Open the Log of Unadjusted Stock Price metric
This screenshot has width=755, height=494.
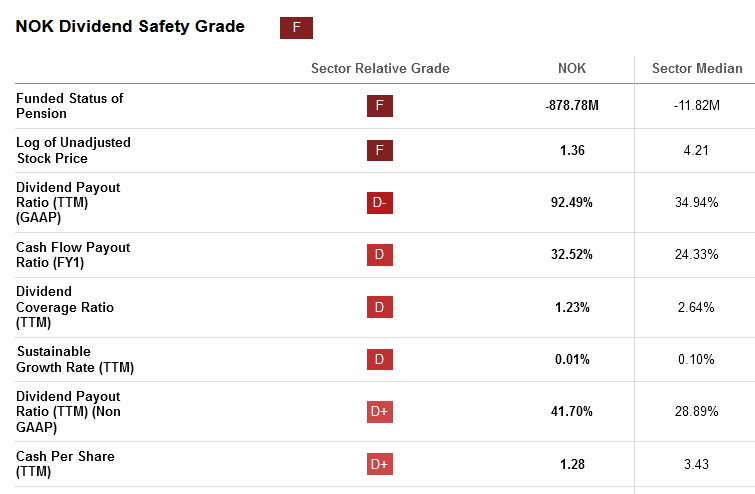pos(73,150)
